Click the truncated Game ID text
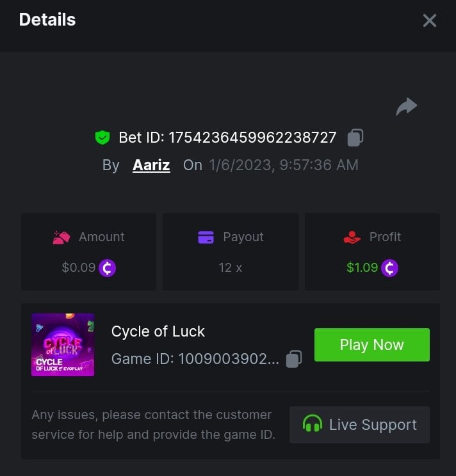Screen dimensions: 456x476 pos(195,359)
